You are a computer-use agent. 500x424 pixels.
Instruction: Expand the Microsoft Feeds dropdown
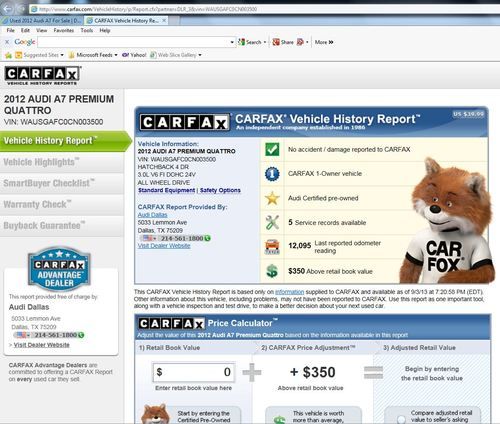(x=116, y=55)
